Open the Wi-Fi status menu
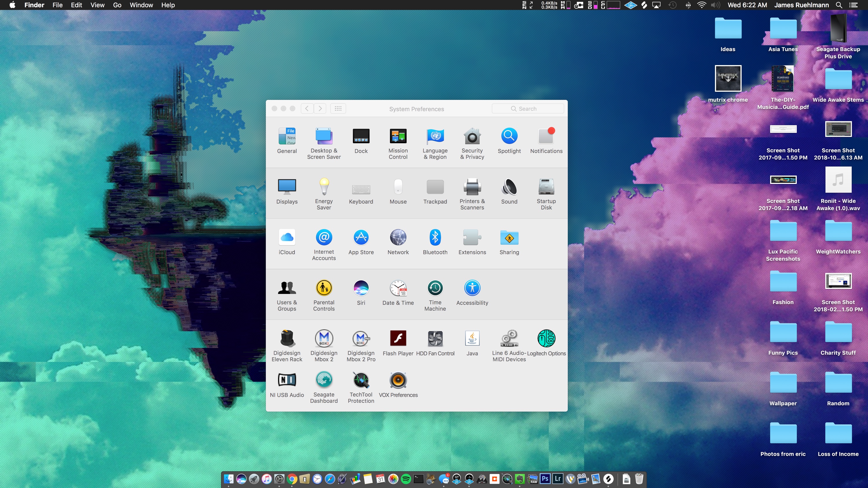Viewport: 868px width, 488px height. click(702, 5)
